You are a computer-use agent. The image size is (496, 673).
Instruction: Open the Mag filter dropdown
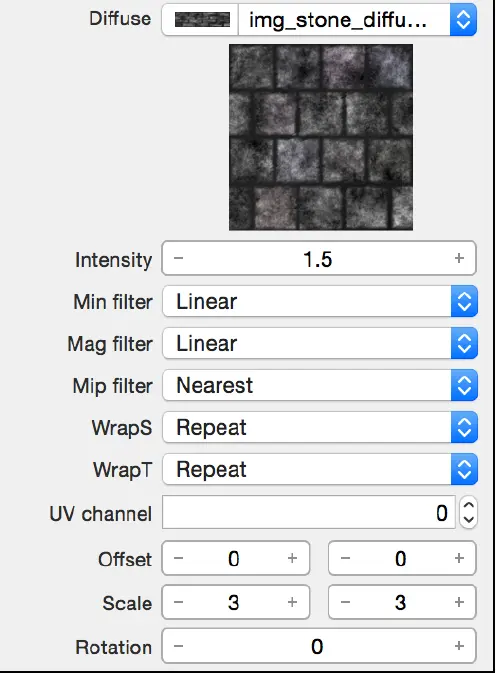tap(320, 343)
